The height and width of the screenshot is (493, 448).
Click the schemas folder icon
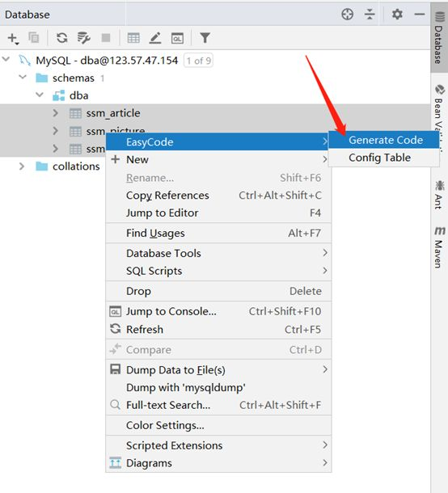pos(41,78)
